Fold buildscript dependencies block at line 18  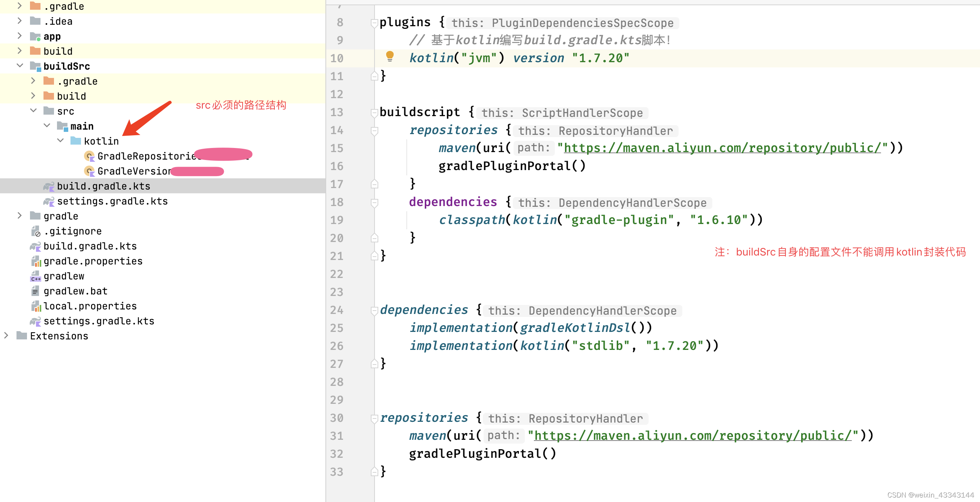pos(374,203)
